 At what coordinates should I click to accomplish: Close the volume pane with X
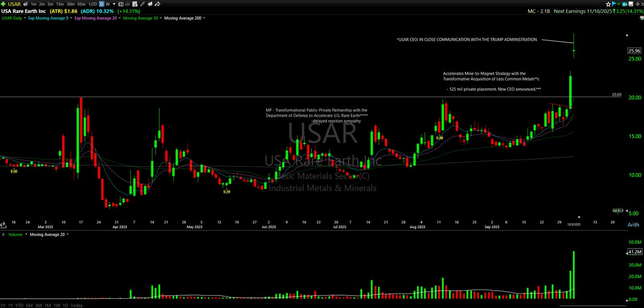[x=3, y=234]
